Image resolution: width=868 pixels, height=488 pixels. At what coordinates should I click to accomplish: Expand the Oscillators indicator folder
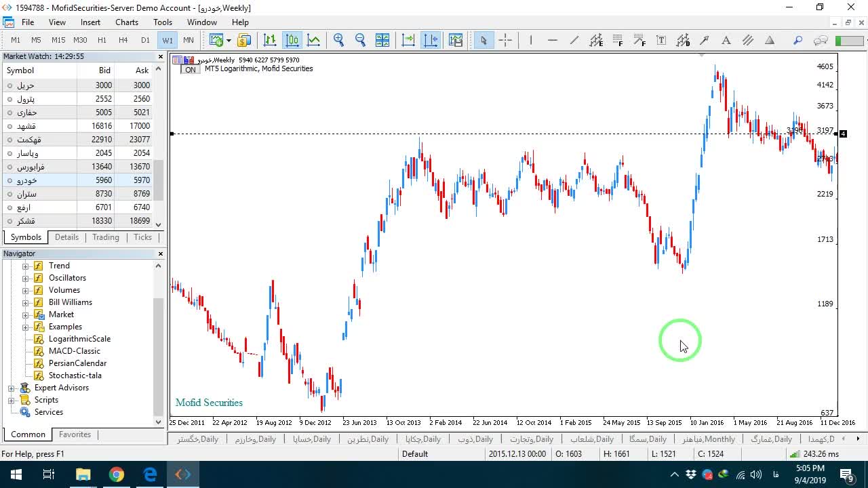26,278
